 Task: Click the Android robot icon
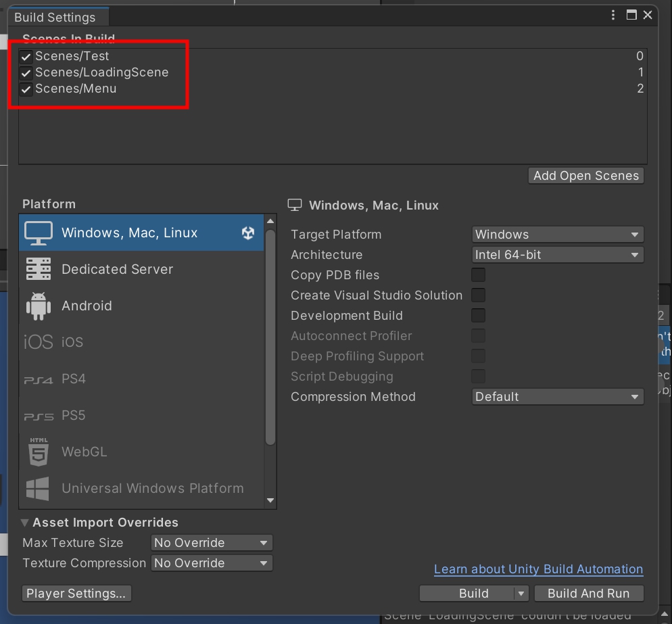[x=39, y=306]
